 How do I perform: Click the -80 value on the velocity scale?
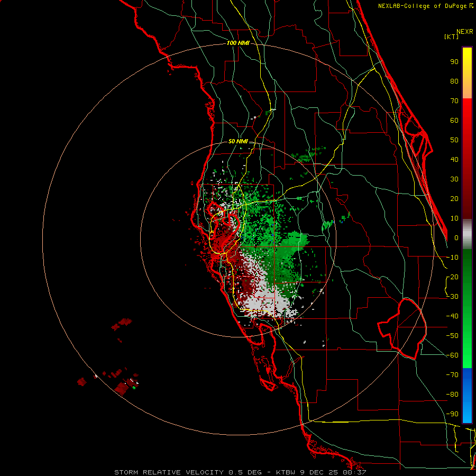coord(452,395)
